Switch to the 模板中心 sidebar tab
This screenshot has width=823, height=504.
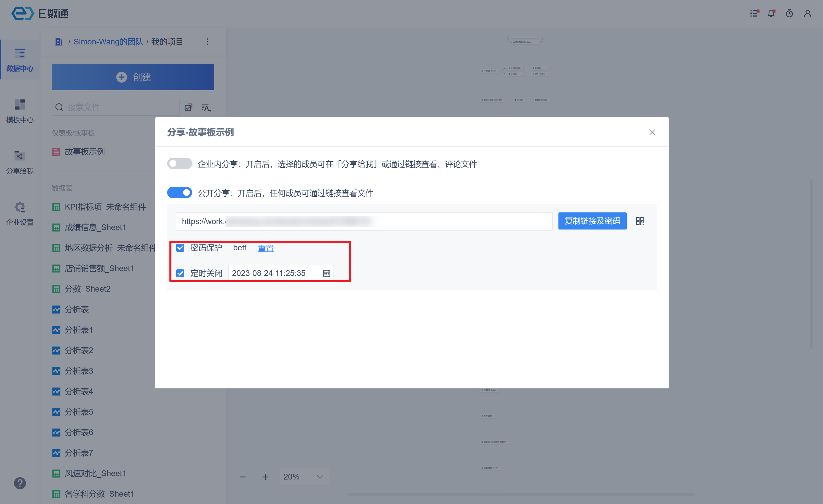20,111
